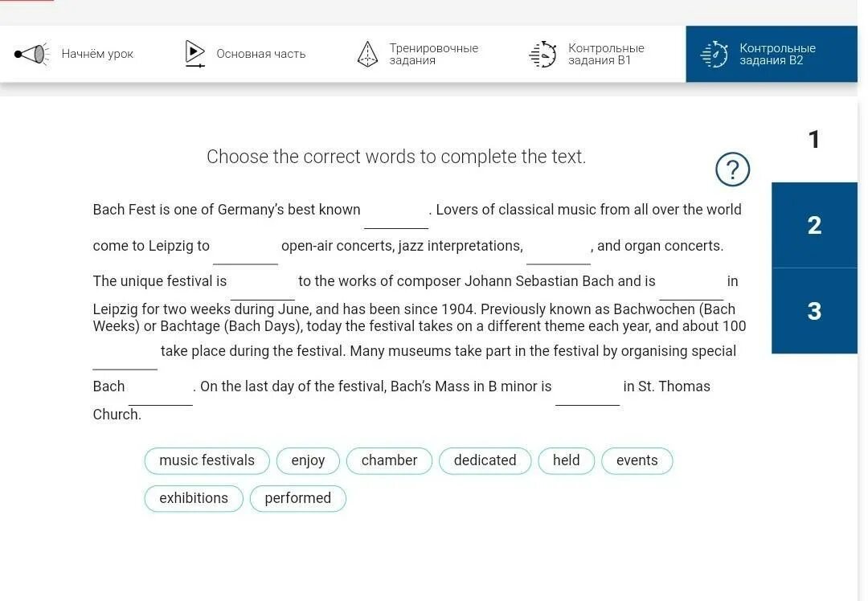Select the 'music festivals' word chip
This screenshot has width=868, height=601.
[x=207, y=460]
